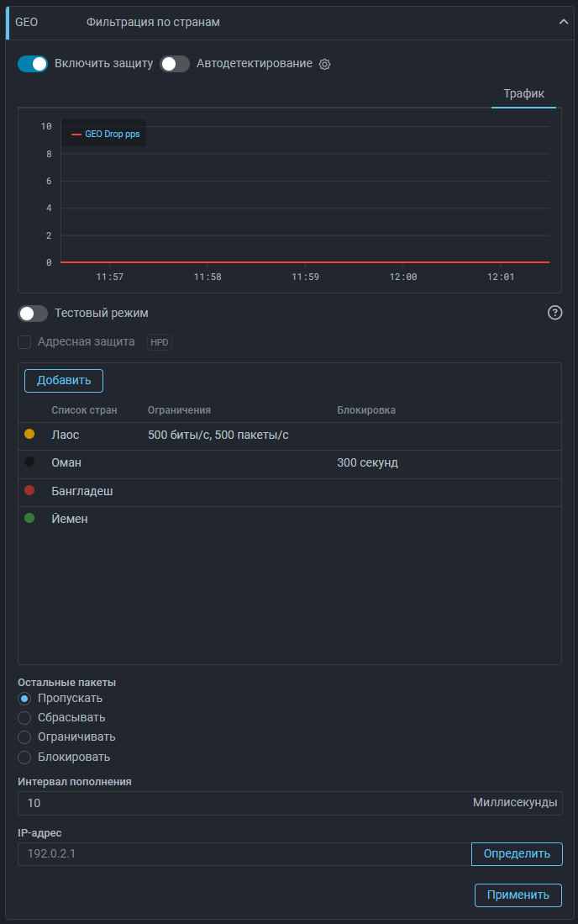The height and width of the screenshot is (924, 578).
Task: Click the red dot beside Бангладеш
Action: point(29,491)
